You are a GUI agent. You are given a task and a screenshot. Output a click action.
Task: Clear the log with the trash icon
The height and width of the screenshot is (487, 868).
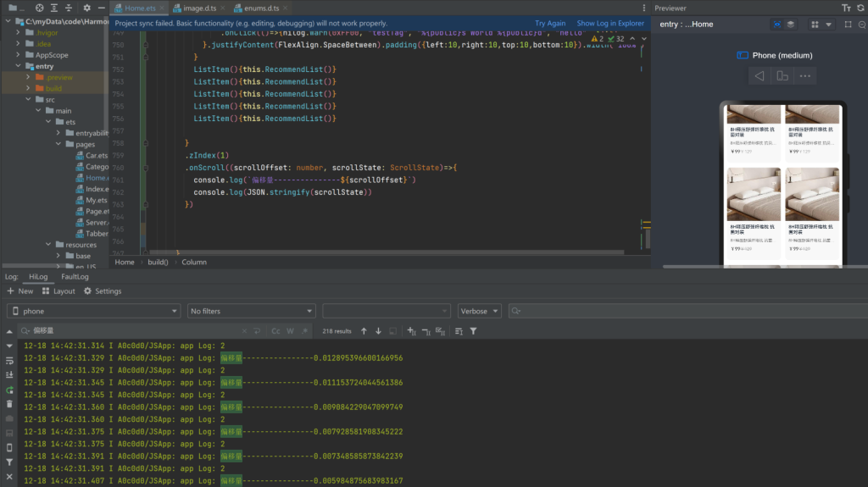pyautogui.click(x=9, y=402)
